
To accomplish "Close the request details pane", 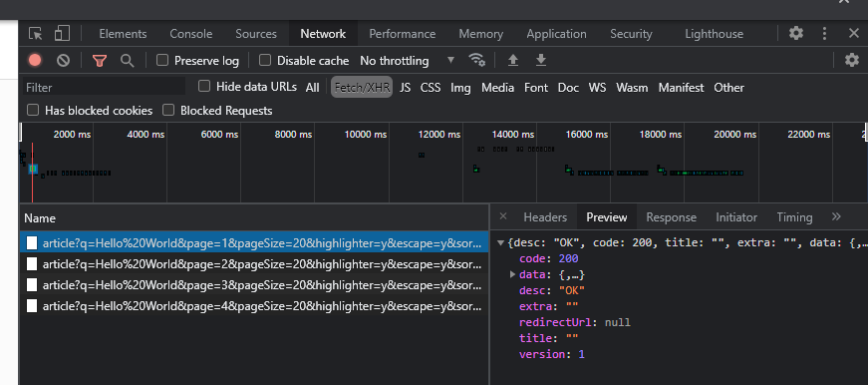I will (502, 216).
